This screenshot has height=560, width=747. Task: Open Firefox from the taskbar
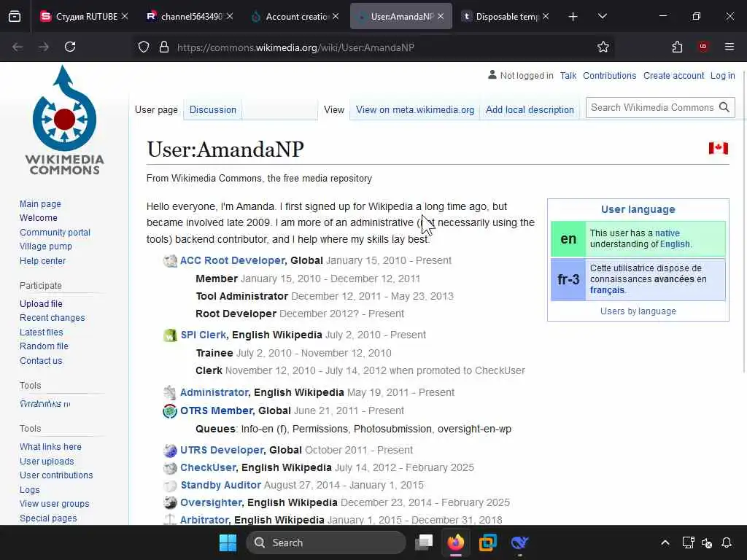coord(456,542)
